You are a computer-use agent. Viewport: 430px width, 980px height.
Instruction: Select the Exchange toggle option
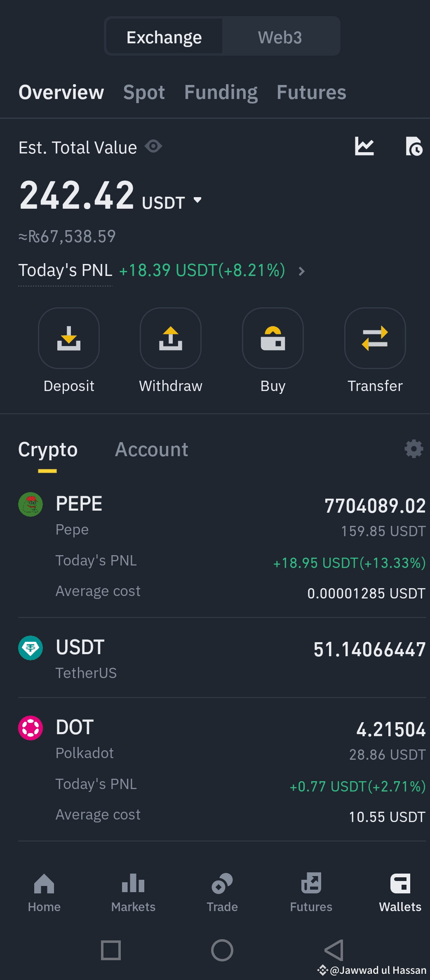pyautogui.click(x=164, y=37)
